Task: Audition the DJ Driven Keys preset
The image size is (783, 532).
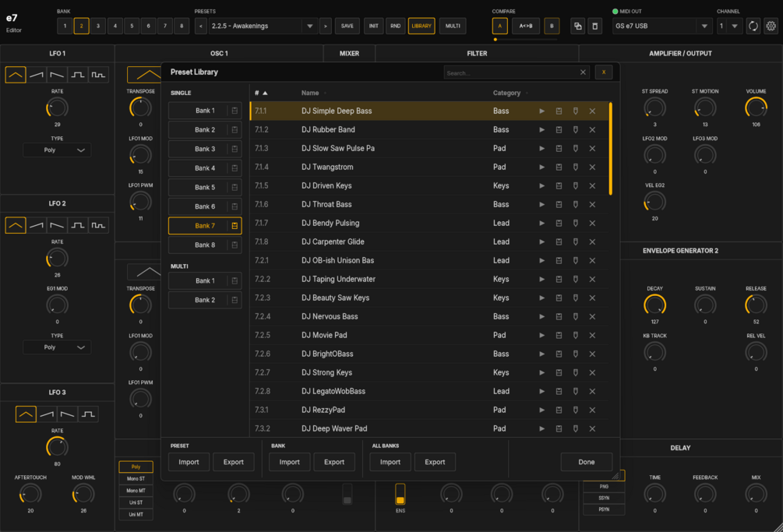Action: click(541, 185)
